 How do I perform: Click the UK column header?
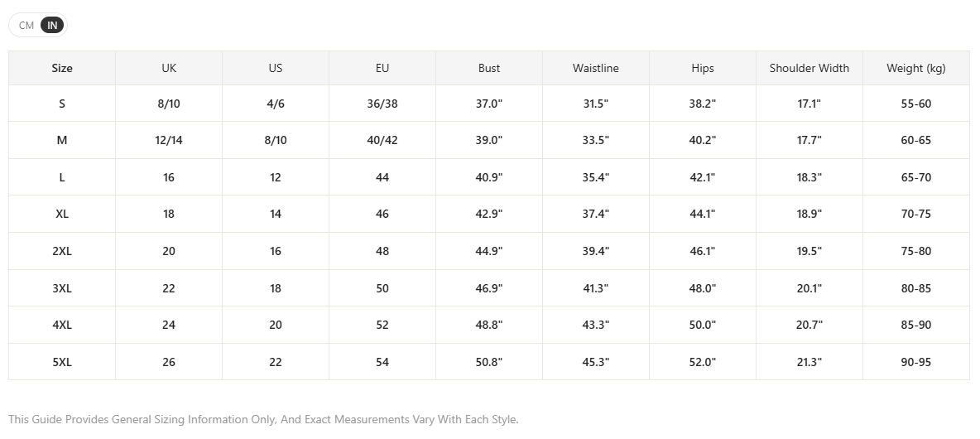[x=169, y=68]
